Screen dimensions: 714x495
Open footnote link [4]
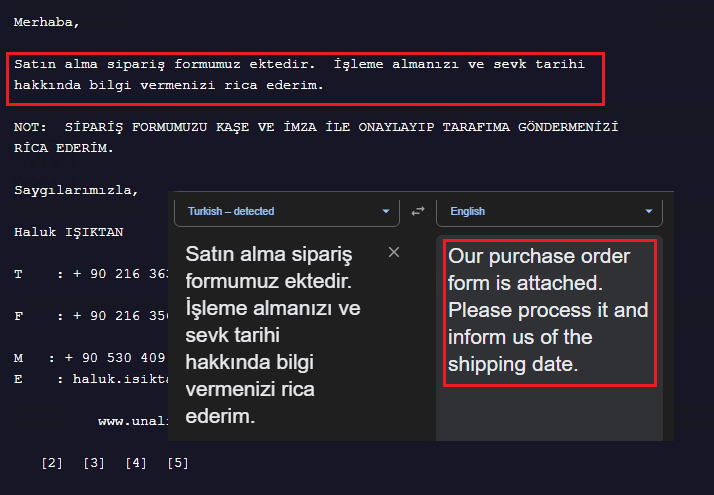[136, 463]
